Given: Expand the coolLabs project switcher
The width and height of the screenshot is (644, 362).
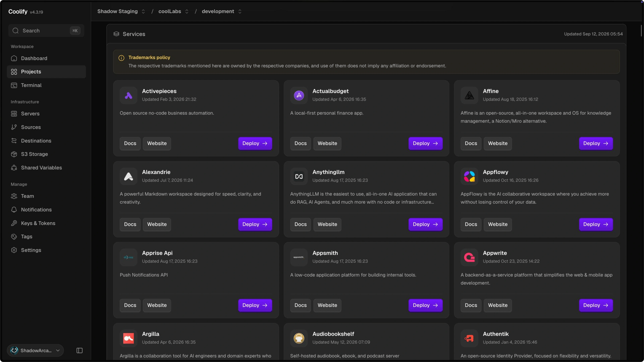Looking at the screenshot, I should coord(187,12).
